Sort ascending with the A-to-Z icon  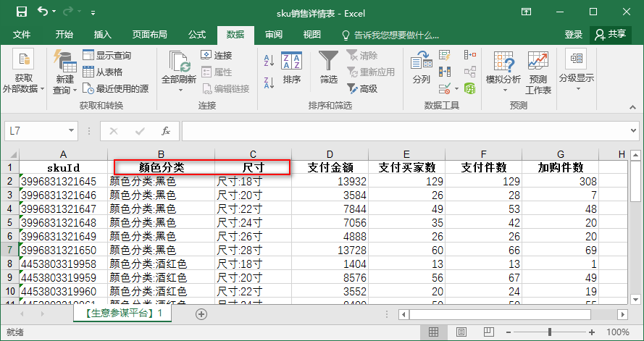click(269, 61)
